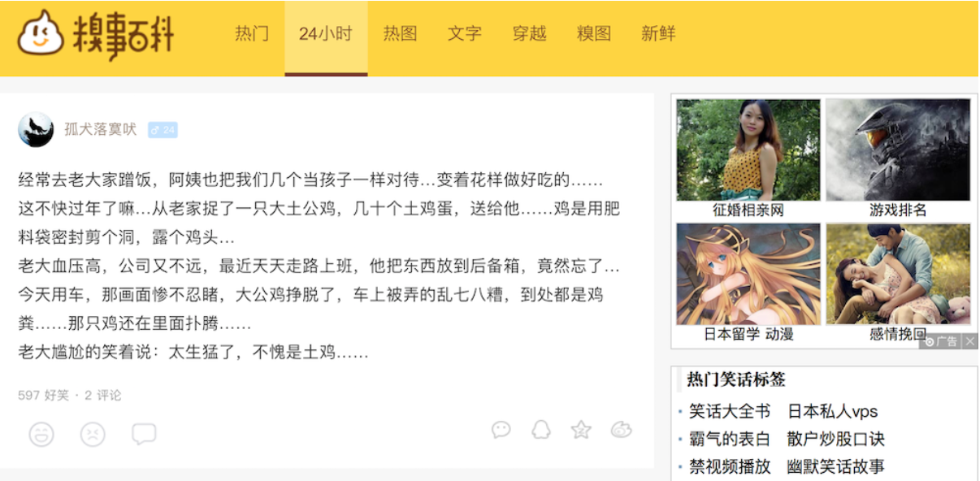Image resolution: width=980 pixels, height=481 pixels.
Task: Share post to Weibo icon
Action: pos(621,430)
